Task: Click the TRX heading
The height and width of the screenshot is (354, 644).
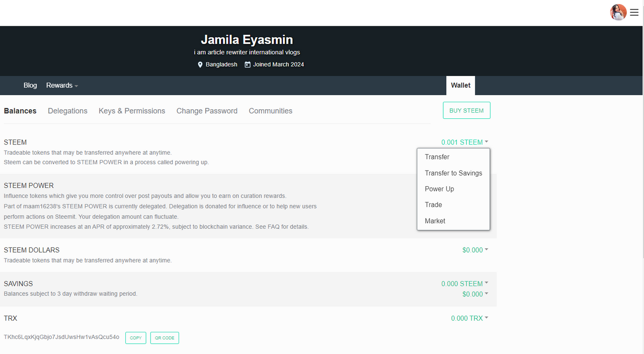Action: [11, 318]
